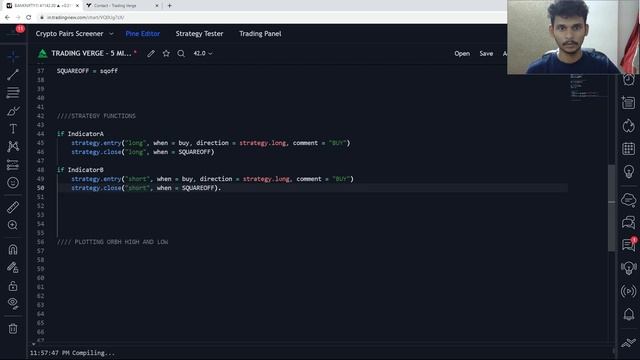Image resolution: width=640 pixels, height=360 pixels.
Task: Click line 49 strategy.entry short code
Action: coord(213,179)
